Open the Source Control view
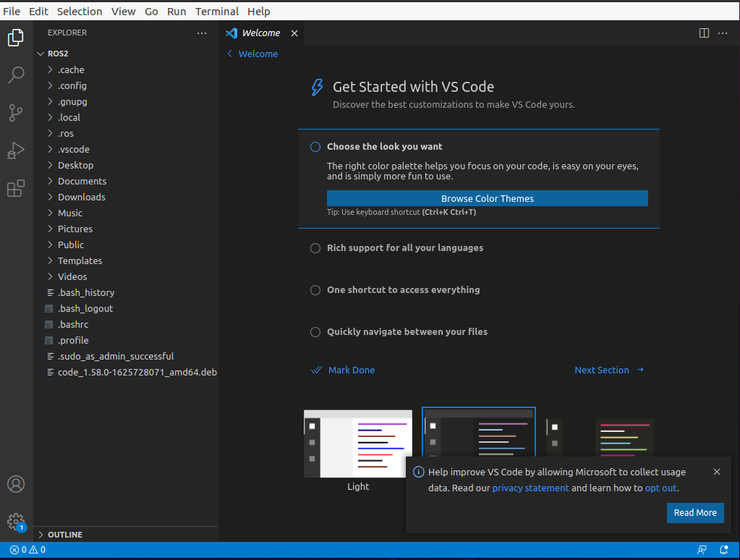 (16, 113)
